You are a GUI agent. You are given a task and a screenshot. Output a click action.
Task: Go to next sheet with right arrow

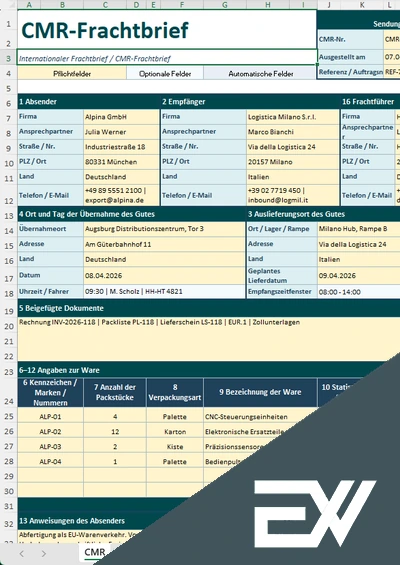[x=44, y=553]
